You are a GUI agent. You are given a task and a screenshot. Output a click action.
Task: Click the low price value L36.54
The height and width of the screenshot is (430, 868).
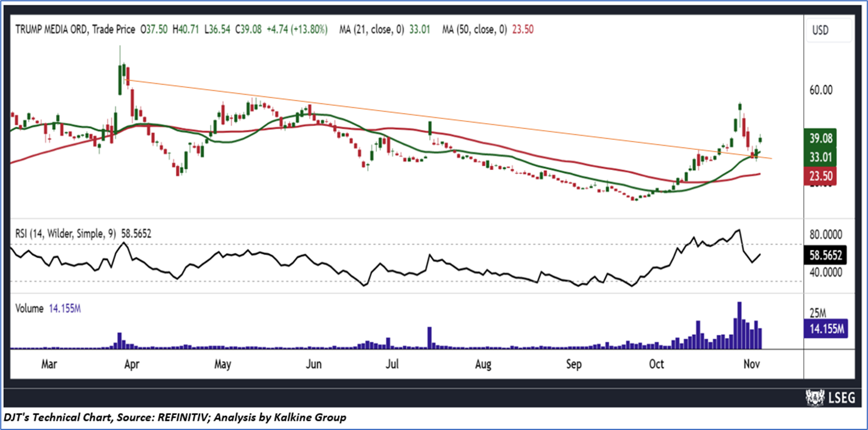click(218, 29)
